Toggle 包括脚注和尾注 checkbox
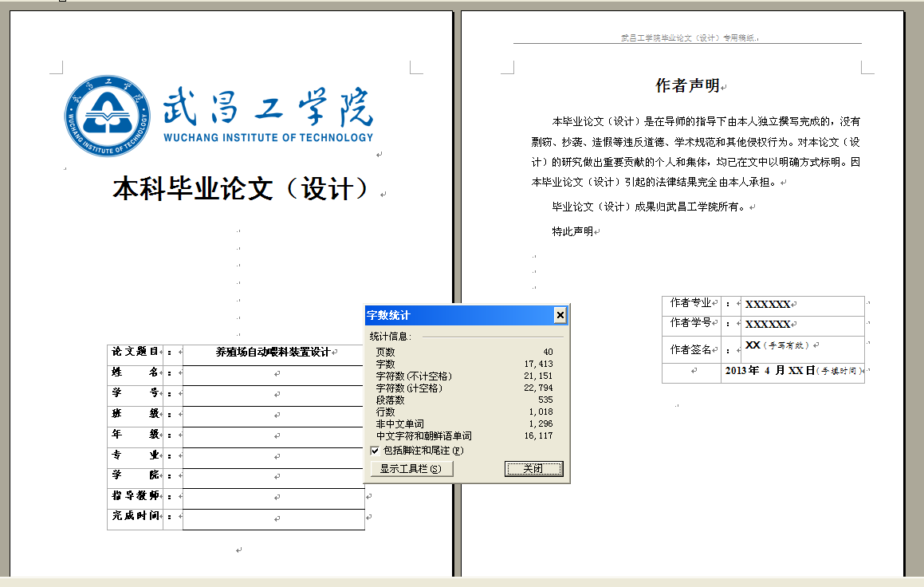The width and height of the screenshot is (924, 587). (x=375, y=451)
